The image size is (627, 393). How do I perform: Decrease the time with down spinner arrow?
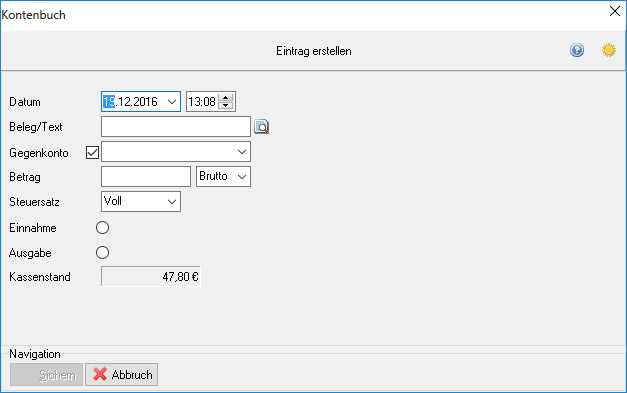tap(226, 106)
